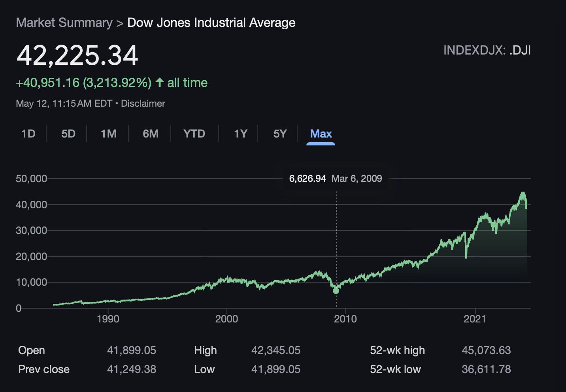The height and width of the screenshot is (392, 566).
Task: Switch chart to 6M range
Action: coord(151,134)
